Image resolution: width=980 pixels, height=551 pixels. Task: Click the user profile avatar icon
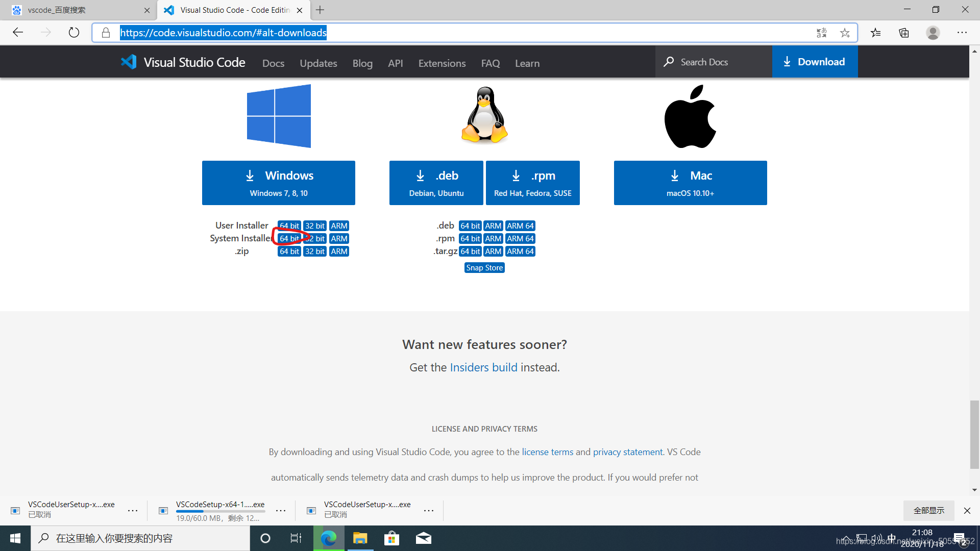pyautogui.click(x=933, y=33)
